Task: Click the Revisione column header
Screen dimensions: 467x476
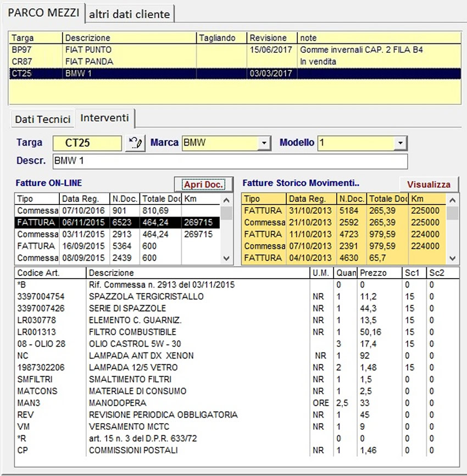Action: tap(272, 38)
